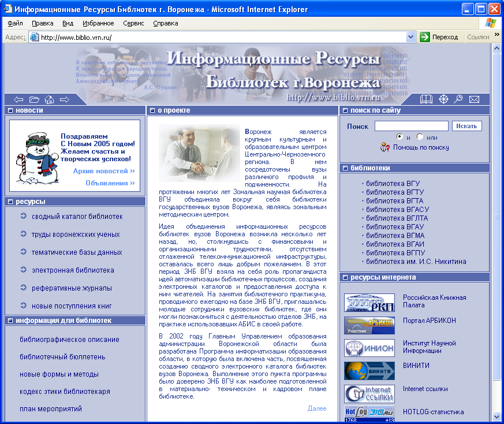Open the библиографическое описание link

click(x=69, y=340)
